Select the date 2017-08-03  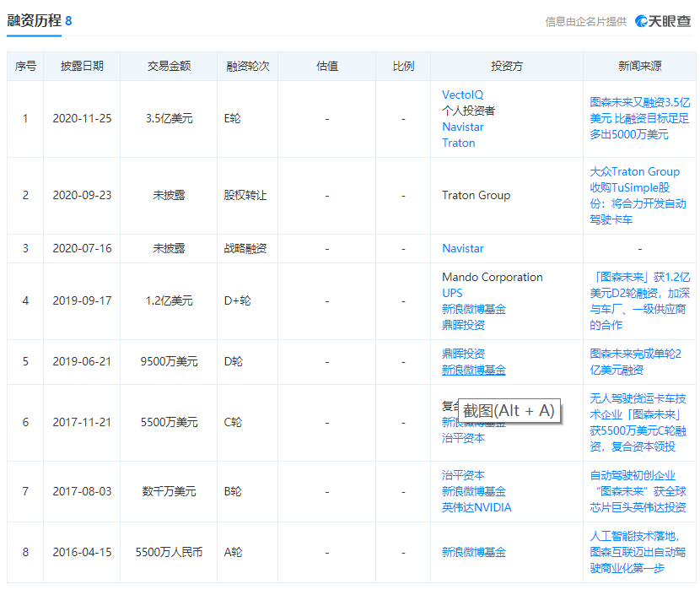pyautogui.click(x=82, y=491)
